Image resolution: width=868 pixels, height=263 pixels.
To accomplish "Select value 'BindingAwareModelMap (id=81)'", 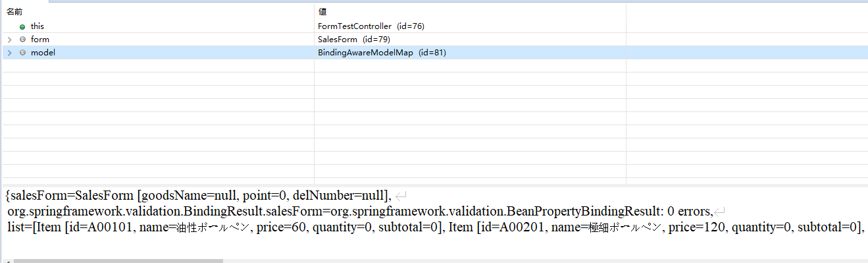I will point(382,53).
